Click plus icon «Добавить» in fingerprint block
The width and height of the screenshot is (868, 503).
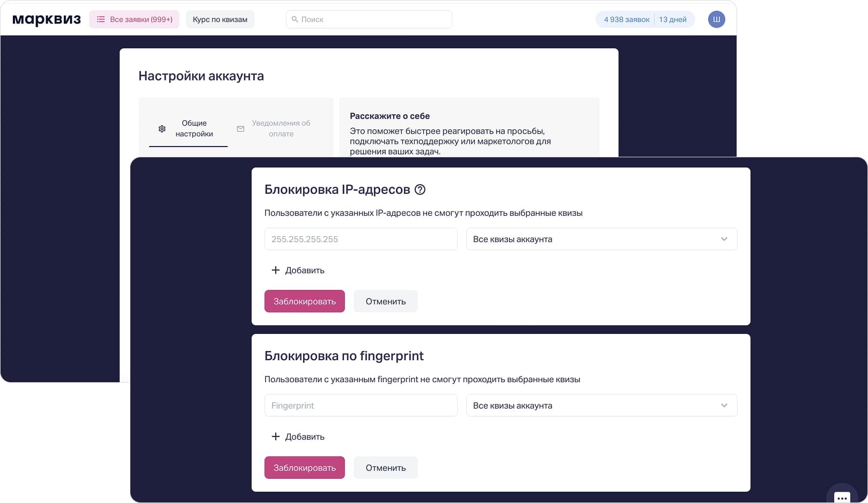coord(276,436)
